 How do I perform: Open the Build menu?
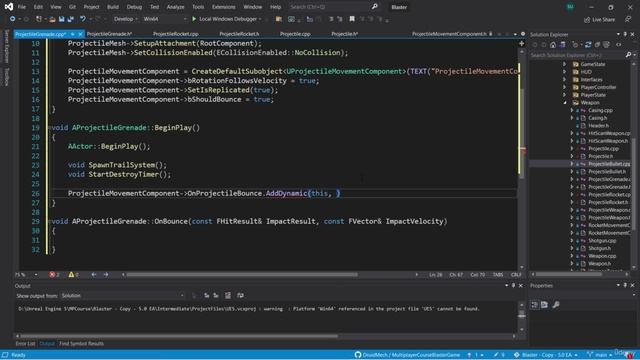pos(113,7)
